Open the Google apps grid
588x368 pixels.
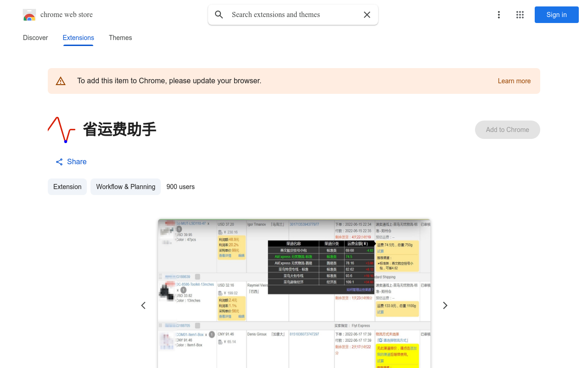[520, 15]
